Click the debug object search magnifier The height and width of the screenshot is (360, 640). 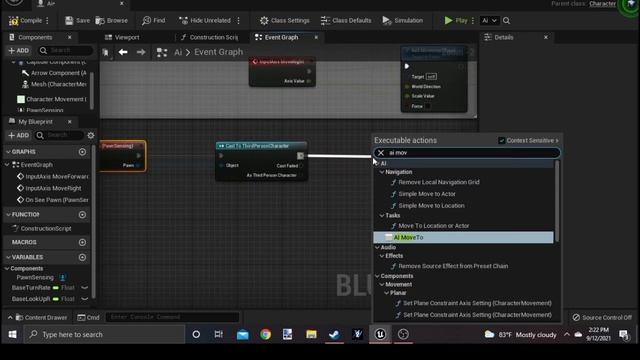tap(507, 20)
